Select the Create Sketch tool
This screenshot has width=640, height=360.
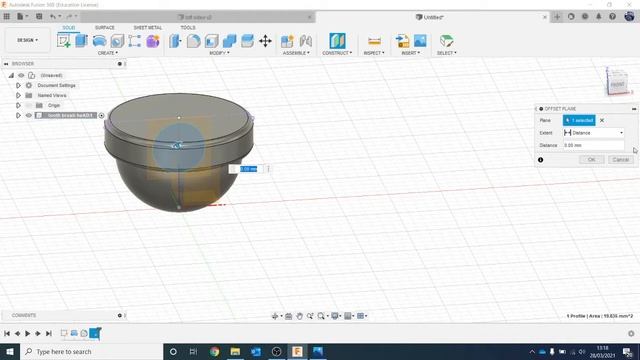[x=64, y=41]
